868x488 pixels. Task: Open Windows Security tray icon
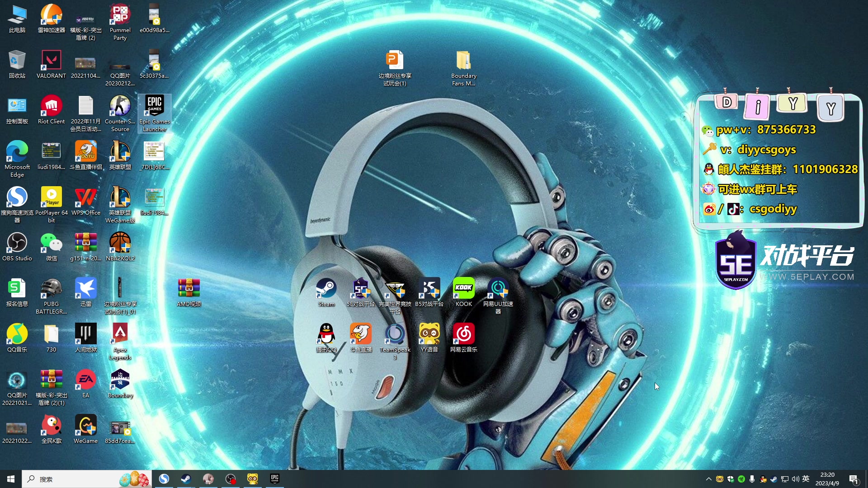(x=730, y=479)
